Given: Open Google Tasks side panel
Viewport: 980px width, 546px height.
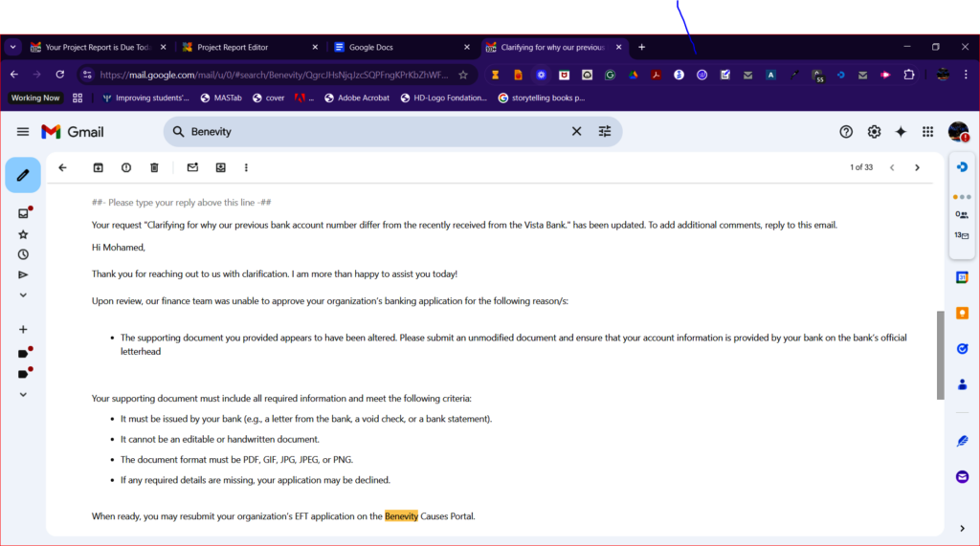Looking at the screenshot, I should click(962, 349).
